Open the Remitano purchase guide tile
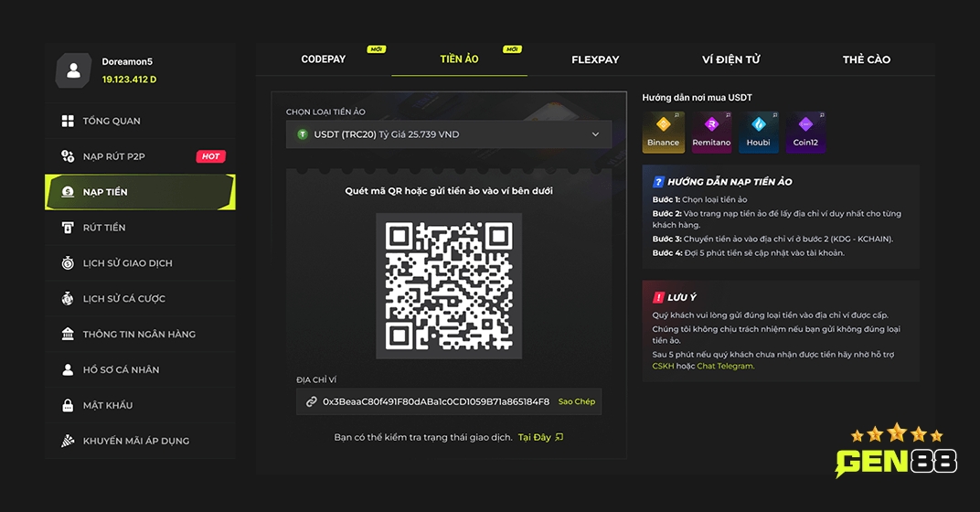The height and width of the screenshot is (512, 980). [711, 132]
